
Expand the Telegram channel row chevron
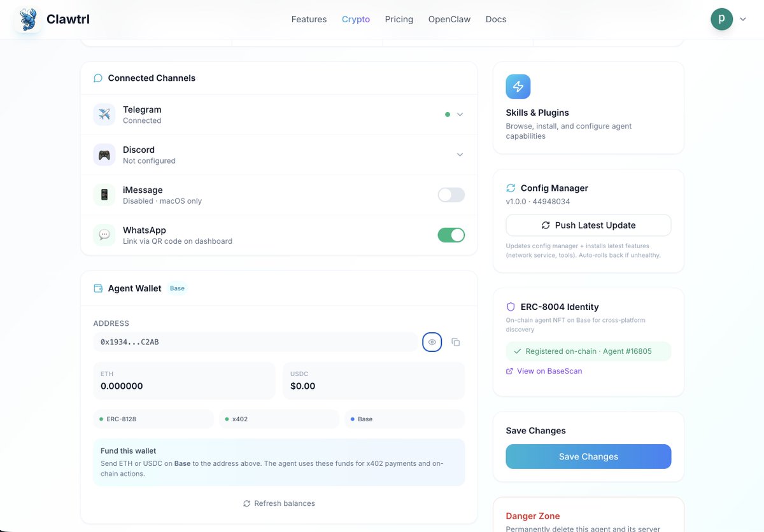(460, 115)
